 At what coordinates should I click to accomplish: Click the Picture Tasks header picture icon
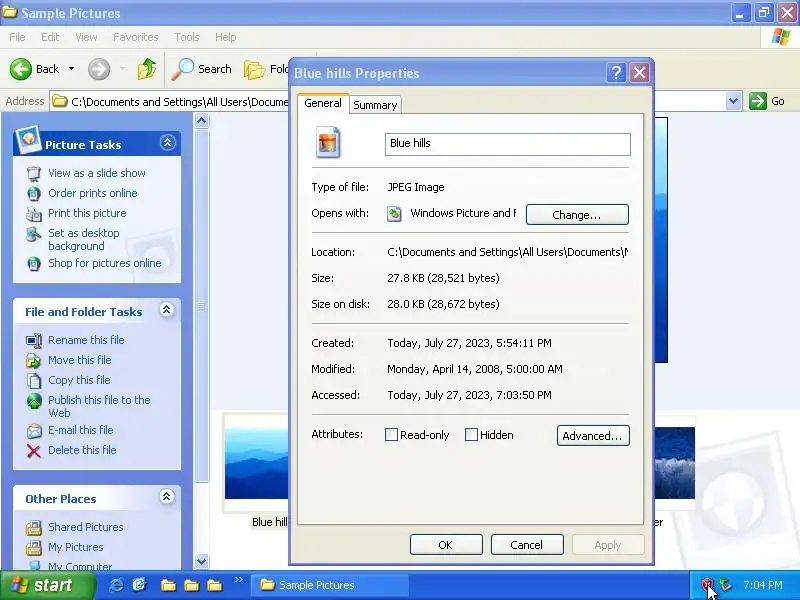click(x=28, y=140)
